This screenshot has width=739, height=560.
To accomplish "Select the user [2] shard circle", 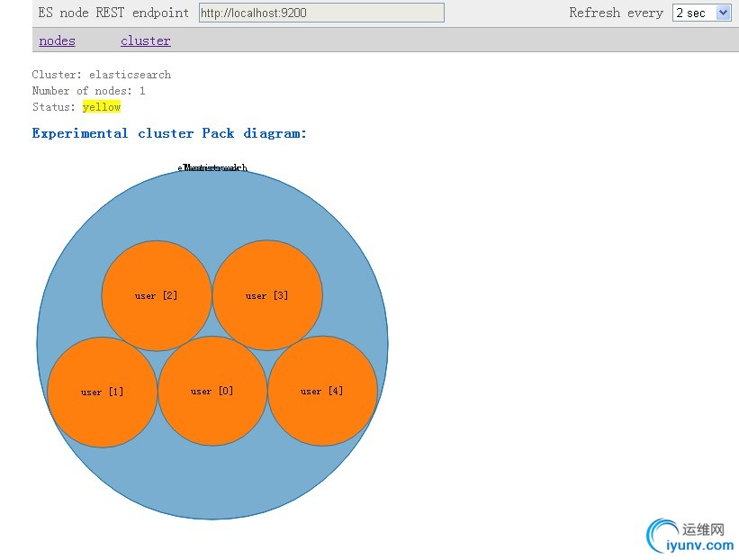I will click(x=157, y=295).
